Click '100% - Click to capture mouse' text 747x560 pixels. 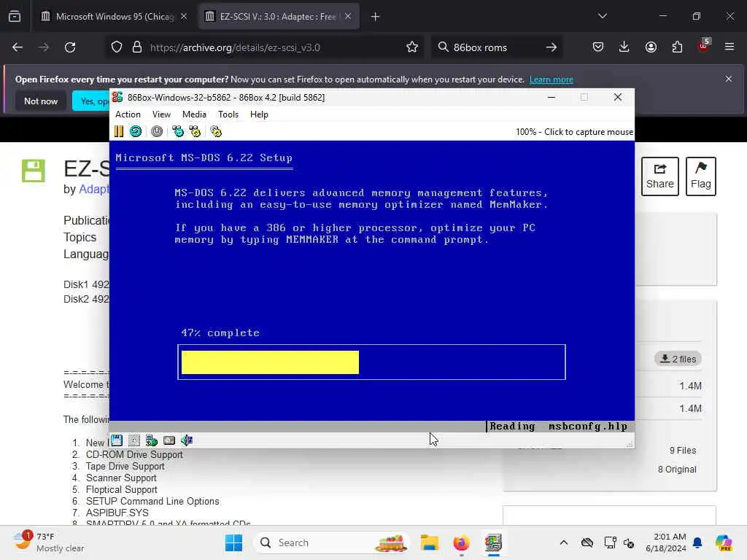(574, 132)
